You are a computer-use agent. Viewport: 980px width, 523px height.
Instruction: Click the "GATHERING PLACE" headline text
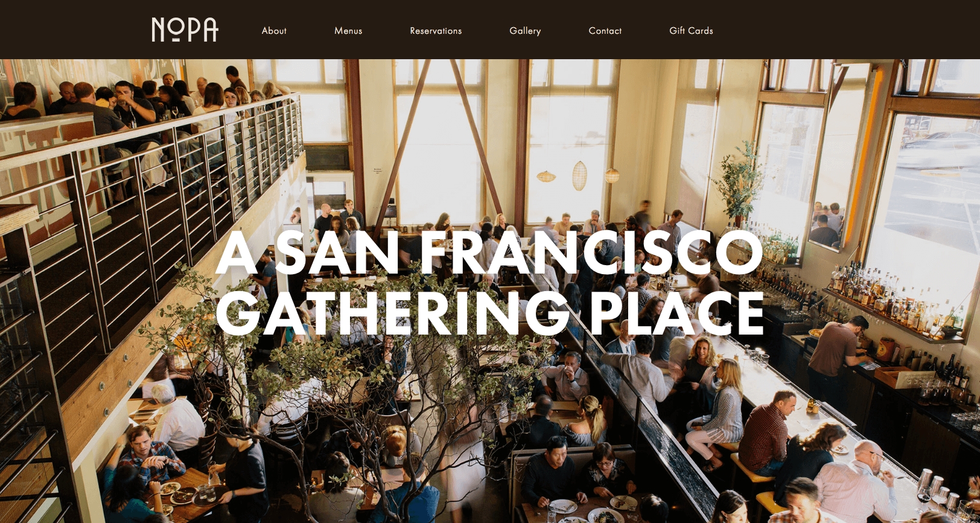click(x=490, y=313)
